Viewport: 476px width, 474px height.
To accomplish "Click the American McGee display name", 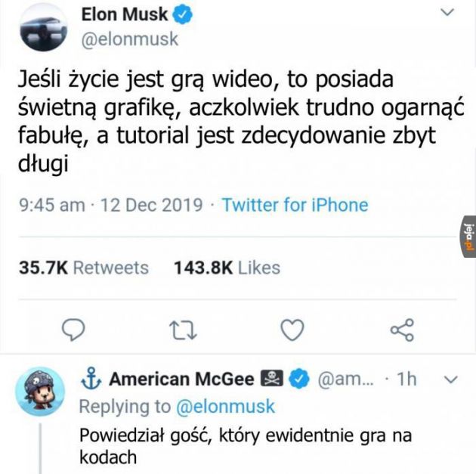I will [x=181, y=379].
